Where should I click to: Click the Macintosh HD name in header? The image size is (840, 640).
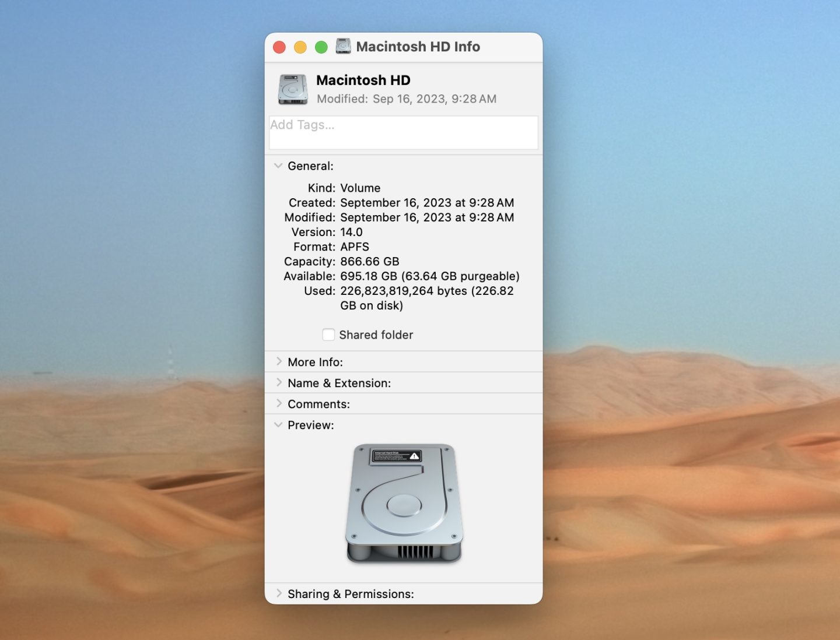[x=363, y=80]
